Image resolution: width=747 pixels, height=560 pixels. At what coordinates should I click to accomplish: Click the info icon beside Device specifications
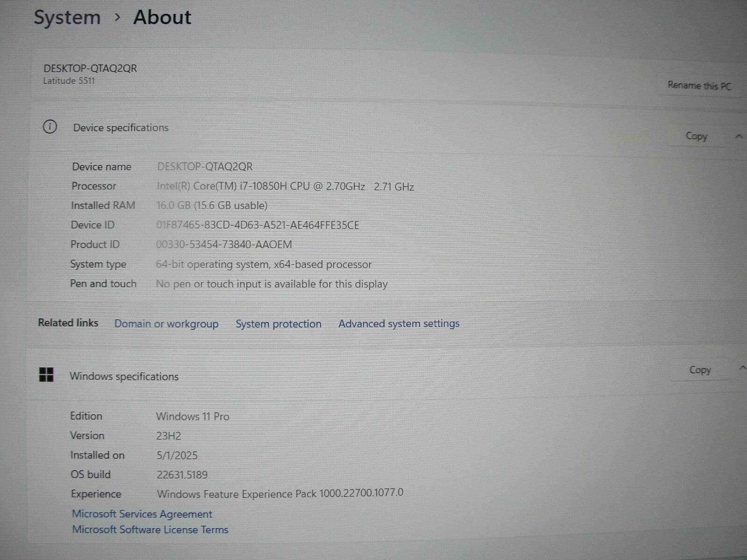[x=50, y=127]
